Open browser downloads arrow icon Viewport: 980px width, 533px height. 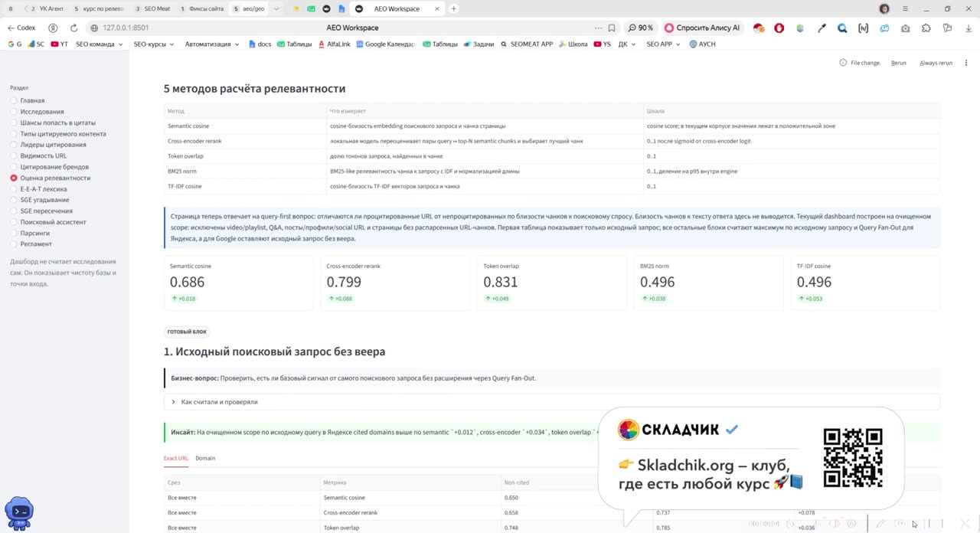[x=969, y=28]
